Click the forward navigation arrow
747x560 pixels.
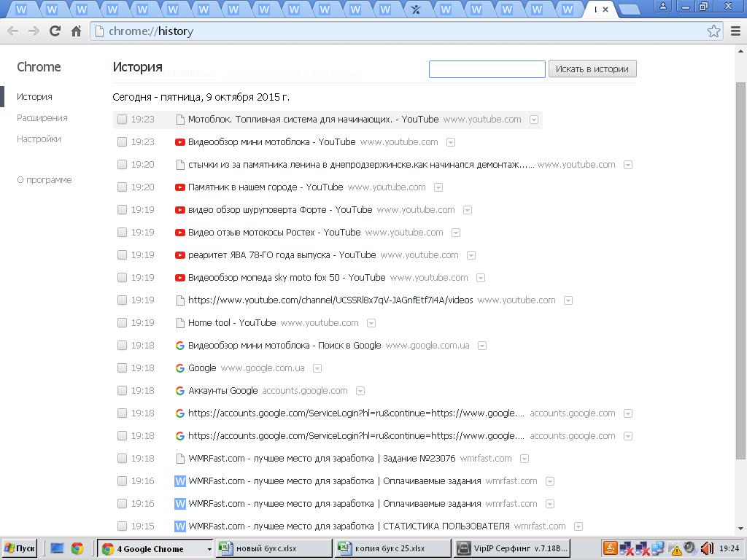pos(34,31)
